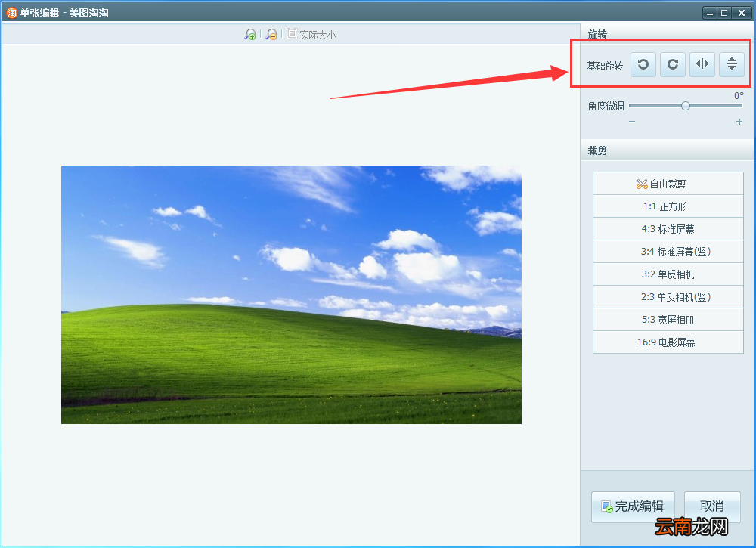The image size is (756, 548).
Task: Rotate image counterclockwise
Action: pyautogui.click(x=643, y=64)
